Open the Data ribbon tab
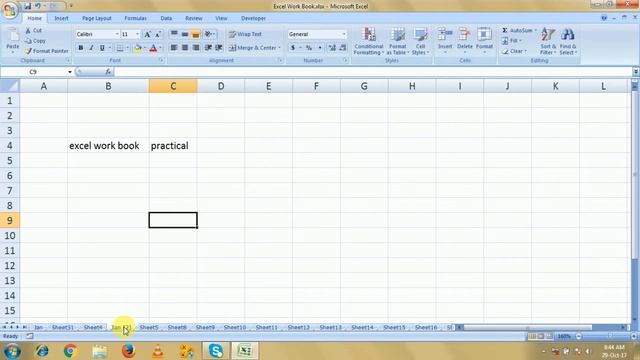This screenshot has height=360, width=640. [166, 18]
